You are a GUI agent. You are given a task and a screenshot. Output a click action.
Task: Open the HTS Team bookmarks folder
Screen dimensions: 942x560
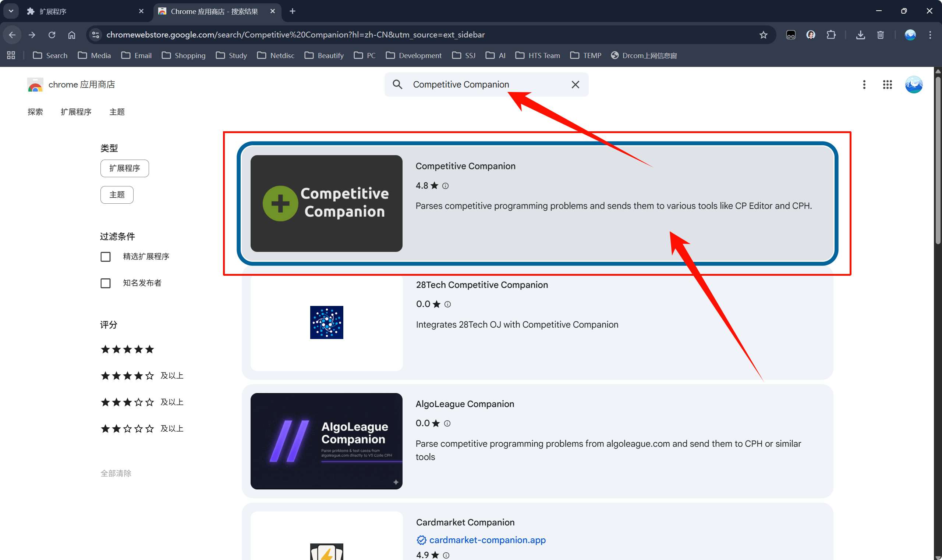pos(538,56)
